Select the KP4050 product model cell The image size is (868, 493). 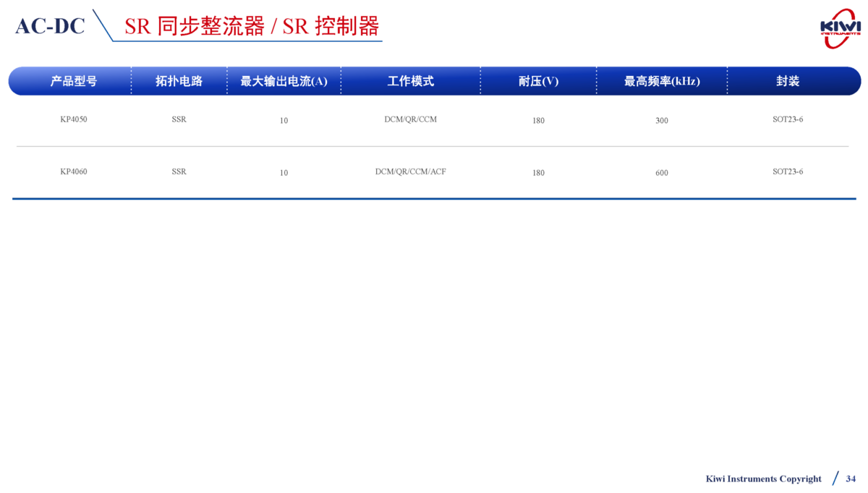[x=73, y=119]
